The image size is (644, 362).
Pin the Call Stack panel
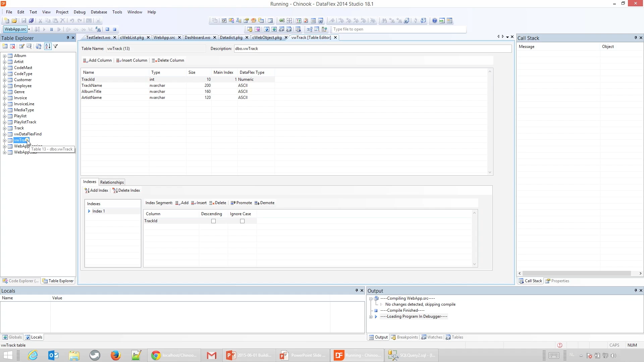coord(635,38)
